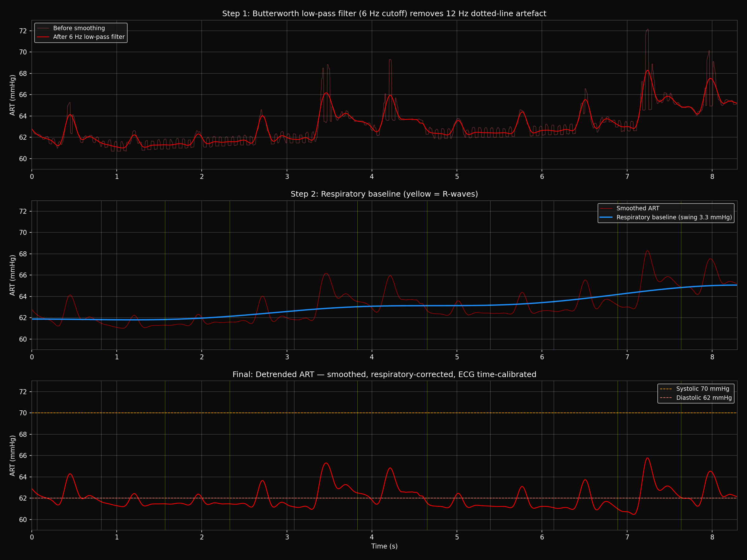Click the Step 1 Butterworth filter plot title
Image resolution: width=747 pixels, height=560 pixels.
tap(384, 13)
